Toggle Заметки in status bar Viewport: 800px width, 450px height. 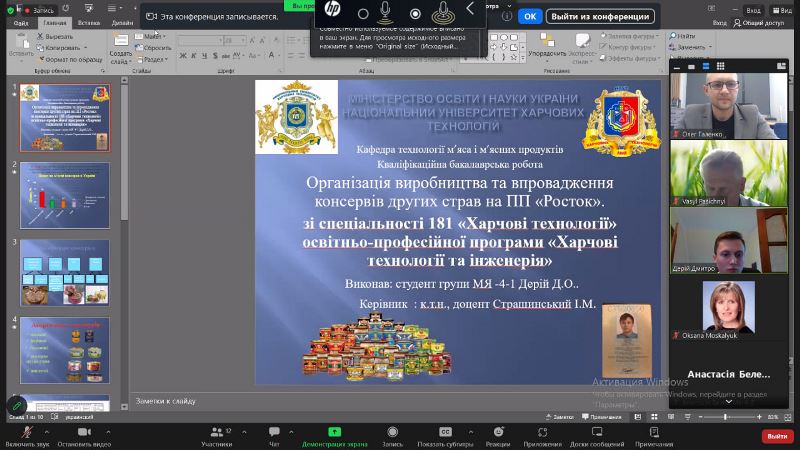560,417
